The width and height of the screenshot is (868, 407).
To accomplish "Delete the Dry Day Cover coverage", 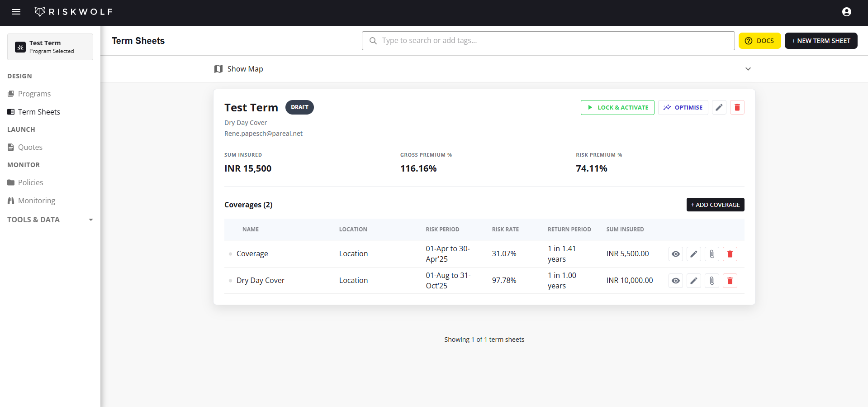I will (730, 281).
